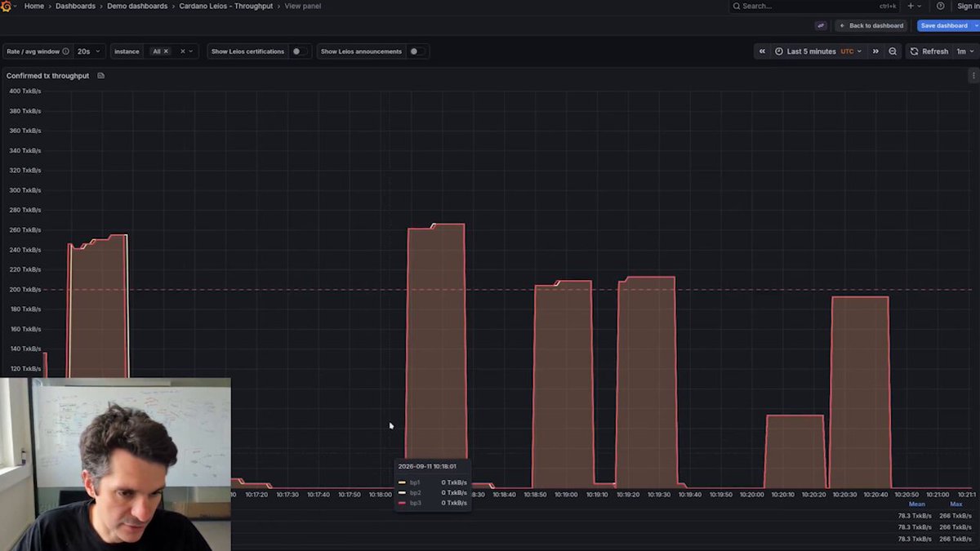Screen dimensions: 980x551
Task: Go to Dashboards breadcrumb
Action: (75, 6)
